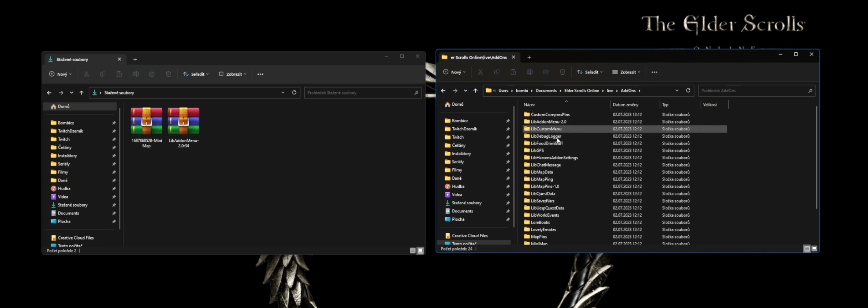This screenshot has height=308, width=868.
Task: Select LoreBooks folder in AddOns list
Action: [540, 222]
